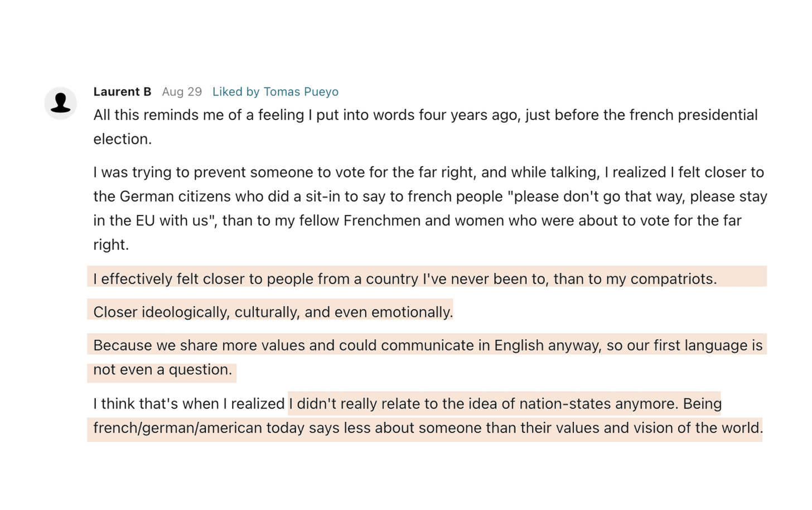This screenshot has width=812, height=510.
Task: Click the paragraph starting "All this reminds me"
Action: (x=425, y=115)
